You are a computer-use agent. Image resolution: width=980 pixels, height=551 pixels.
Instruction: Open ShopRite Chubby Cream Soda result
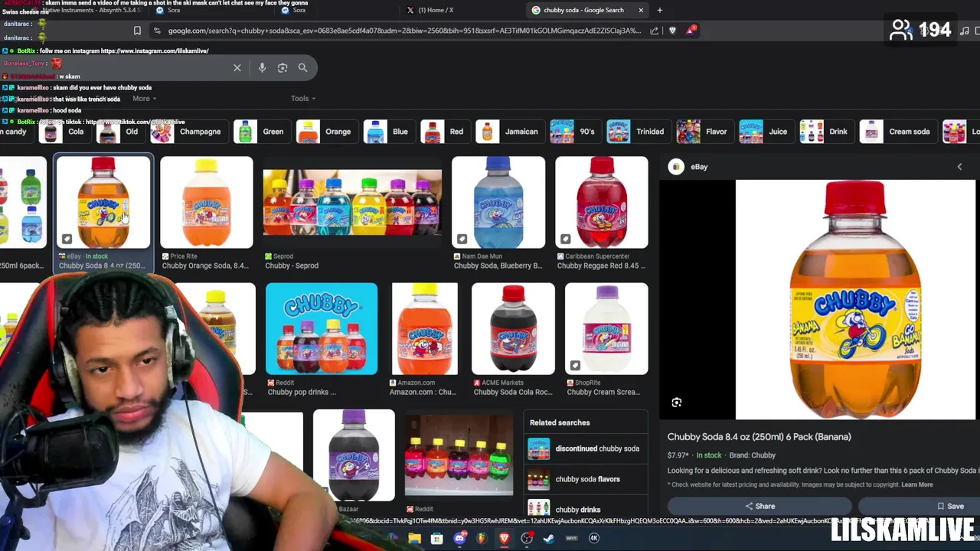click(x=606, y=329)
